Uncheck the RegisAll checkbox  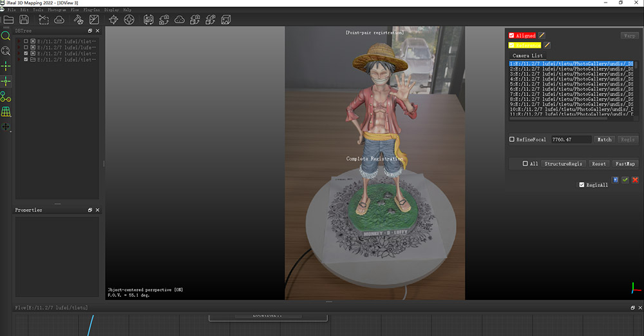pyautogui.click(x=582, y=184)
